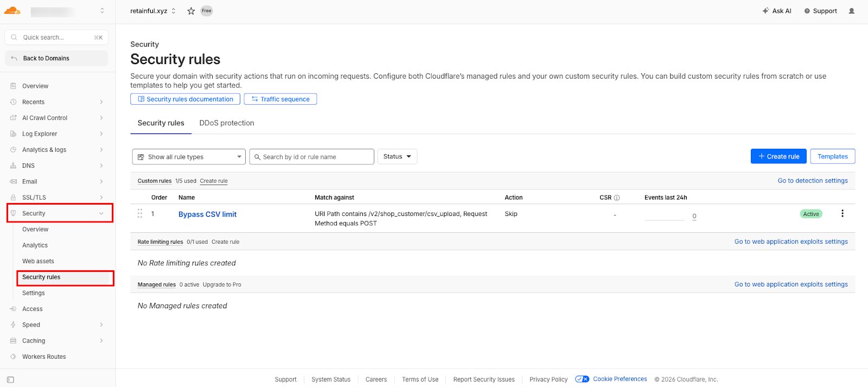Open the Status filter dropdown

pyautogui.click(x=397, y=156)
